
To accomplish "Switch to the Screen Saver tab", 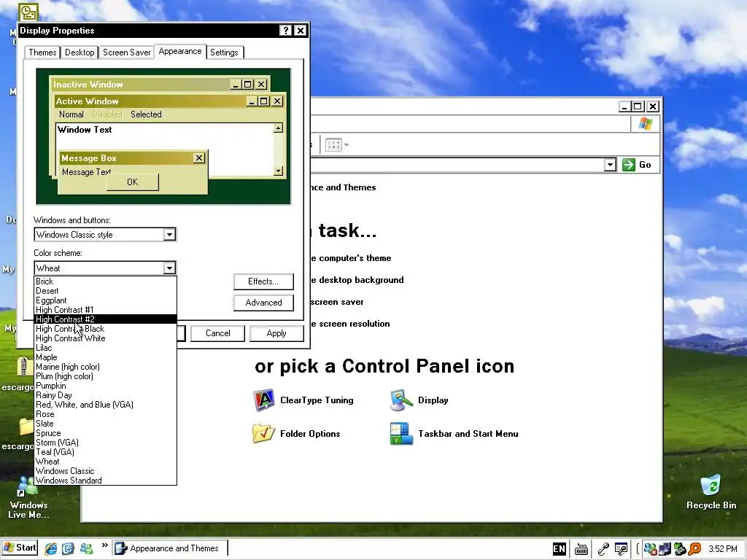I will click(x=127, y=52).
